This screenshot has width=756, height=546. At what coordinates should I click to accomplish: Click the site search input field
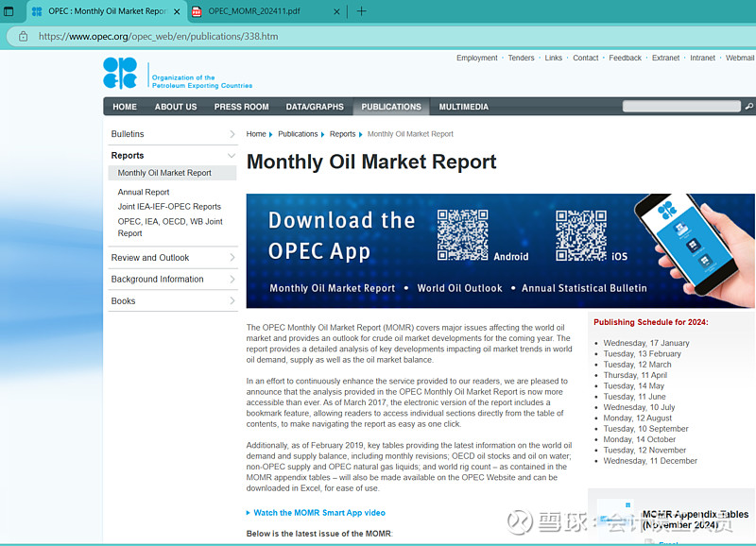681,106
